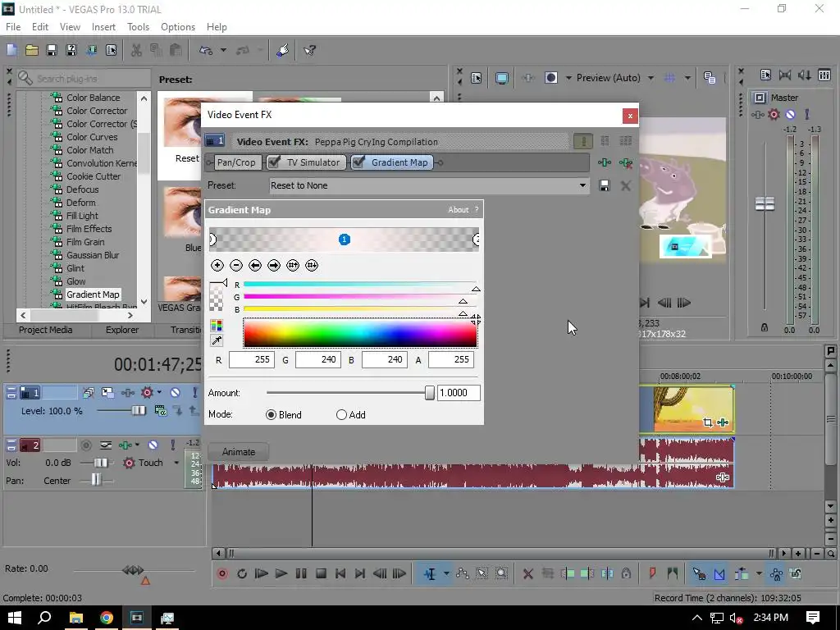Remove the gradient control point (minus icon)
Image resolution: width=840 pixels, height=630 pixels.
point(236,265)
